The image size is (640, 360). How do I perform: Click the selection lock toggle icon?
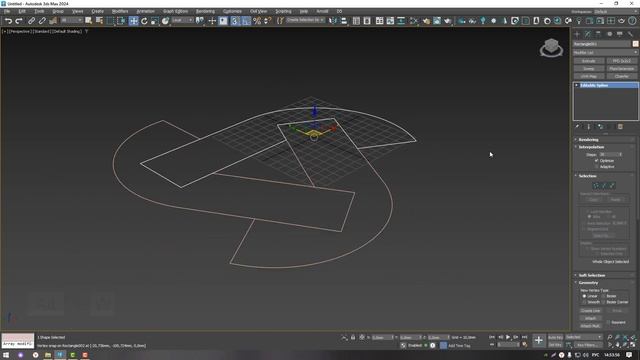click(353, 338)
